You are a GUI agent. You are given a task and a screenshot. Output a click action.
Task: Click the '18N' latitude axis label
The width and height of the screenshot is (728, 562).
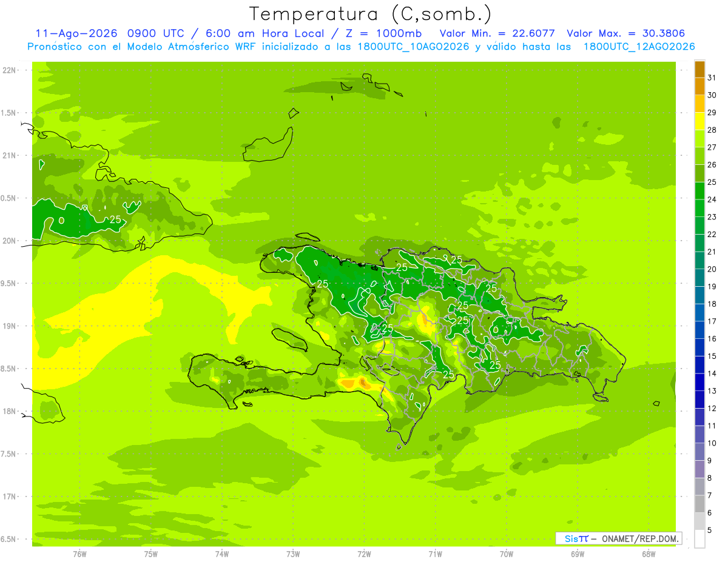pyautogui.click(x=10, y=411)
